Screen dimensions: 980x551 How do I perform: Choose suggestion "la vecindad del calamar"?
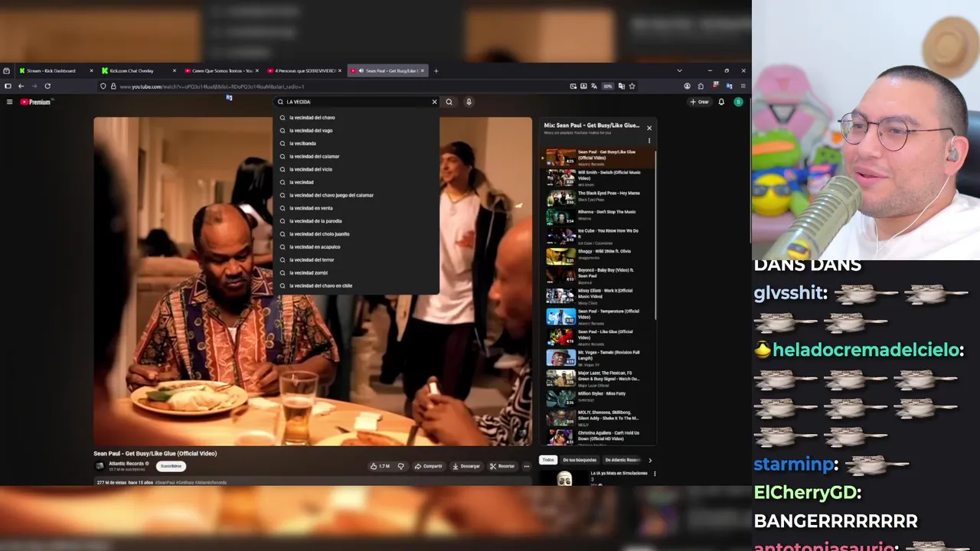pos(356,157)
